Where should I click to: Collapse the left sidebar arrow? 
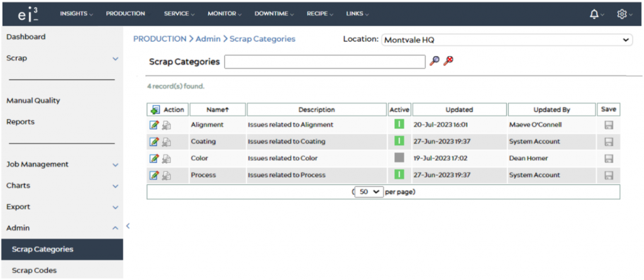(128, 226)
